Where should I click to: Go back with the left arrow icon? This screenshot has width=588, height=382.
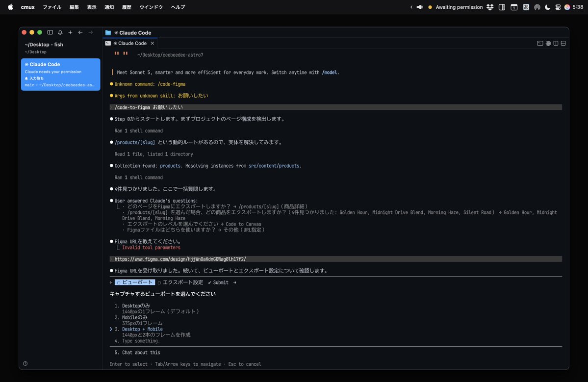pos(80,33)
